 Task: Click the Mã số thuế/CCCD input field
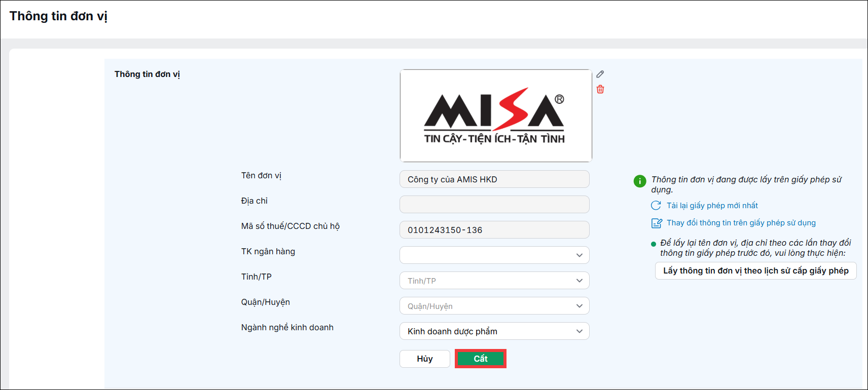[494, 230]
